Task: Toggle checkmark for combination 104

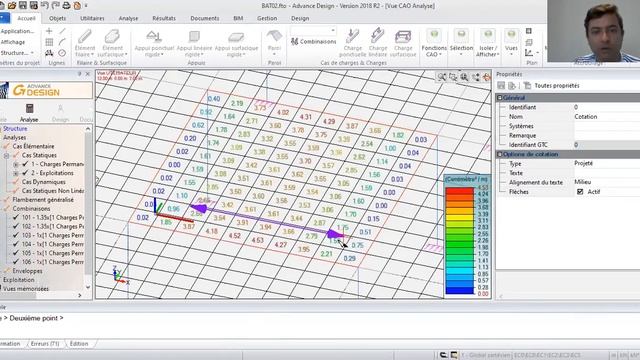Action: [16, 244]
